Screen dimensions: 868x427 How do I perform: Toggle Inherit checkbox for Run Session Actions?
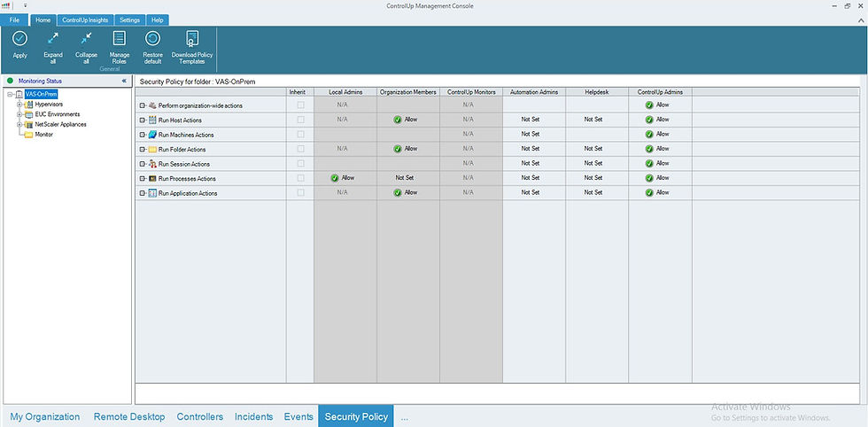click(x=300, y=163)
